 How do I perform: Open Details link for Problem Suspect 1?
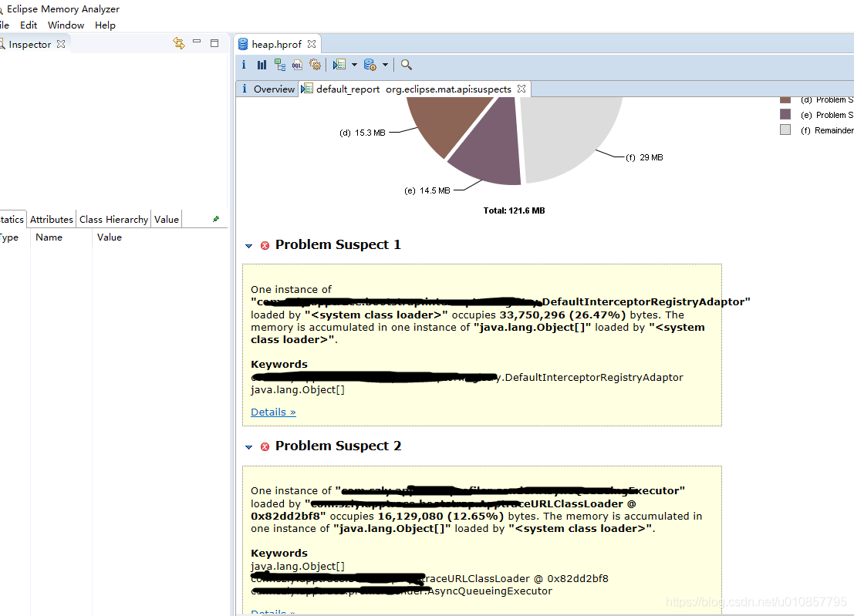click(273, 412)
